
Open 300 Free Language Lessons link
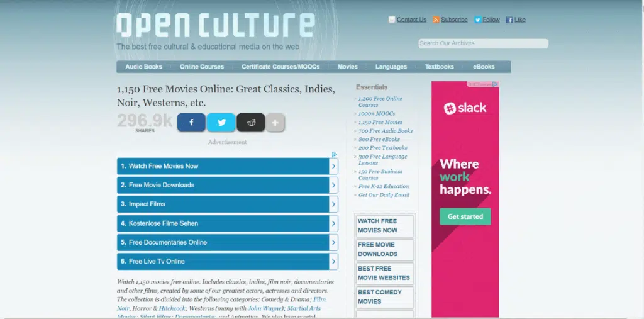pos(383,160)
